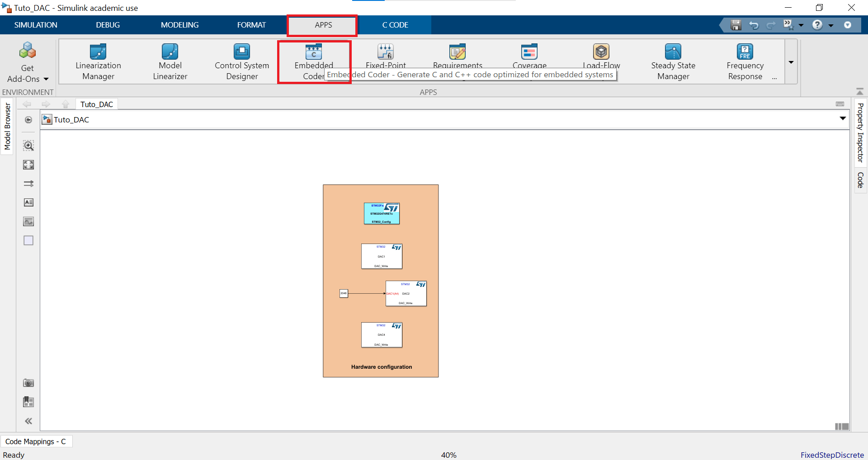
Task: Open the Requirements app
Action: [458, 56]
